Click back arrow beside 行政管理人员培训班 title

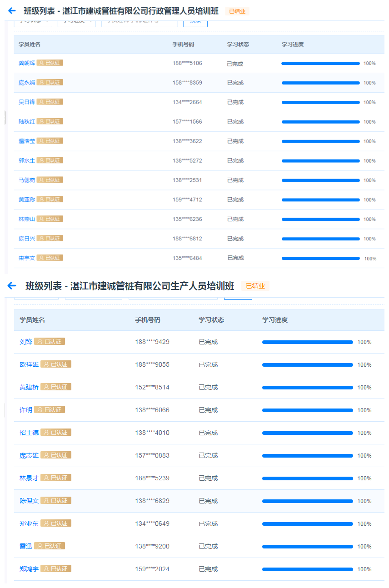(12, 11)
